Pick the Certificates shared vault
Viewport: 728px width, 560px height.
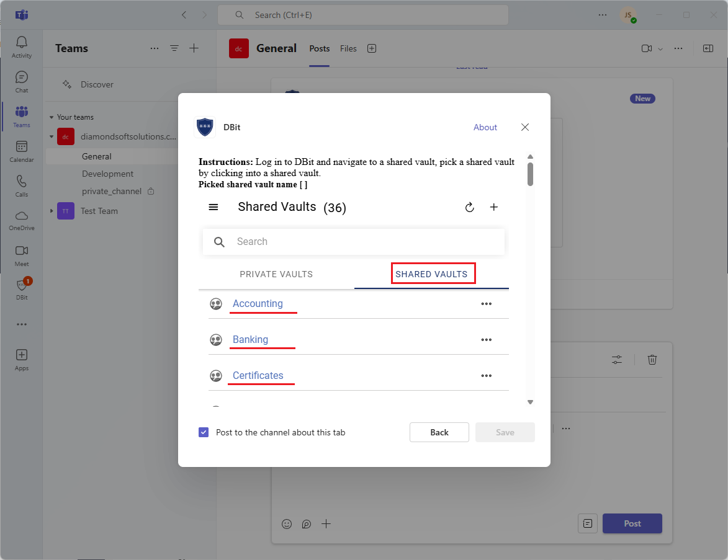click(258, 375)
